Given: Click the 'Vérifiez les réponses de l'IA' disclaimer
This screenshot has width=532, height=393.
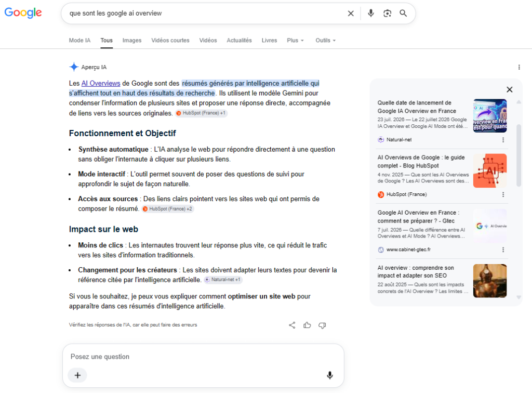Looking at the screenshot, I should point(133,325).
